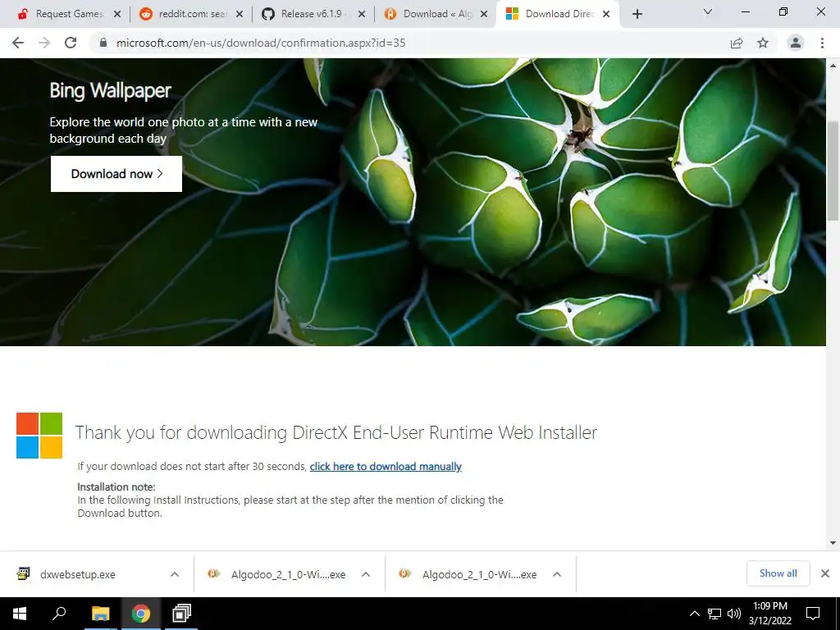Click the page vertical scrollbar thumb
The image size is (840, 630).
pyautogui.click(x=833, y=171)
